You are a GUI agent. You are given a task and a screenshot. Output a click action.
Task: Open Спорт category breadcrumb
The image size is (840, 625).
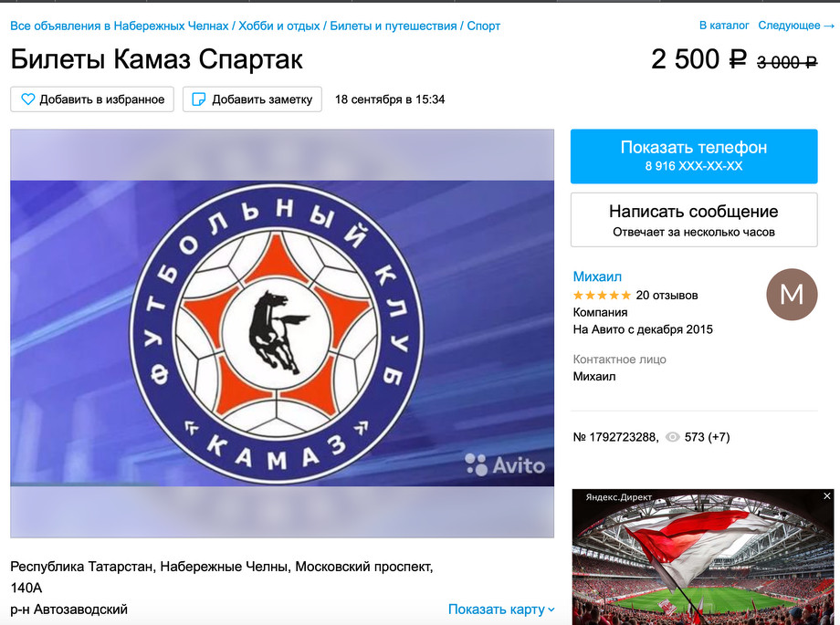483,26
